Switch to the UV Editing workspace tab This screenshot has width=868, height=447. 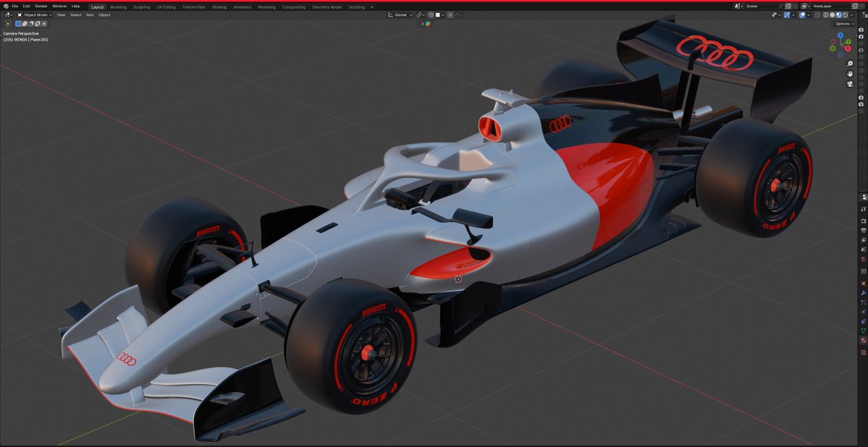click(166, 7)
